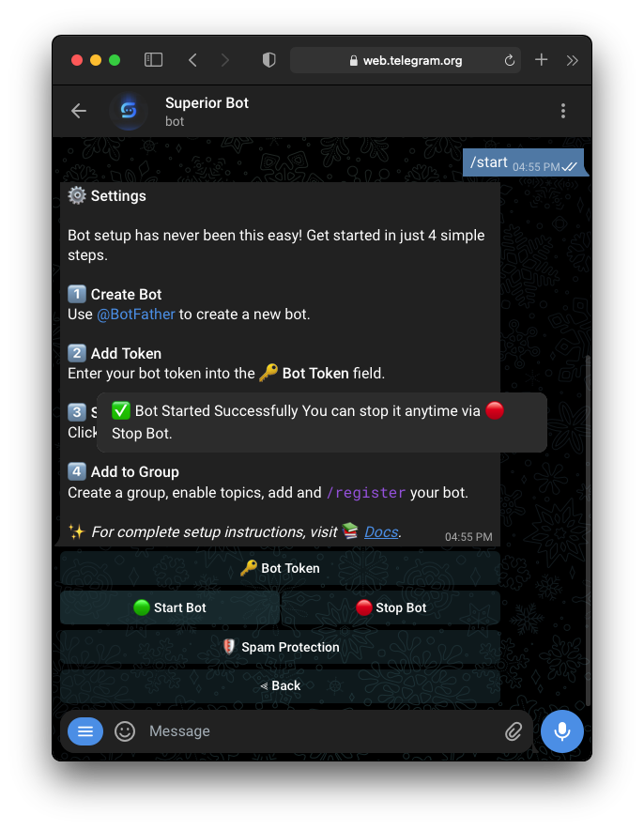This screenshot has height=830, width=644.
Task: Open the Superior Bot avatar
Action: pyautogui.click(x=129, y=111)
